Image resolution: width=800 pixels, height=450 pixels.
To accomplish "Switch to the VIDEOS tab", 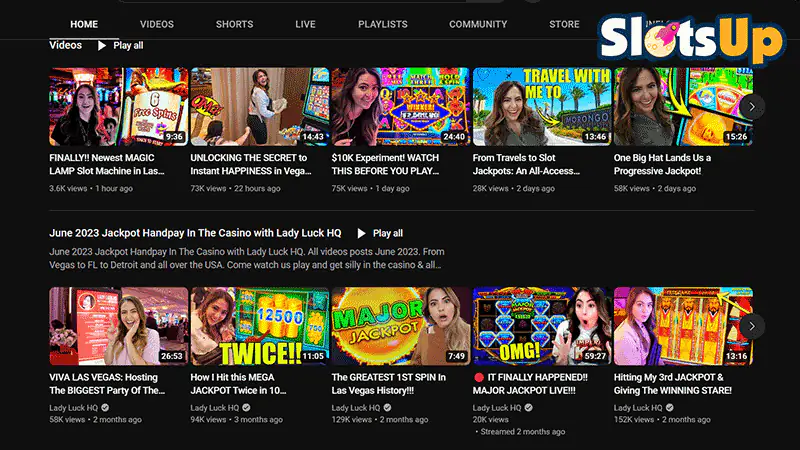I will tap(157, 24).
